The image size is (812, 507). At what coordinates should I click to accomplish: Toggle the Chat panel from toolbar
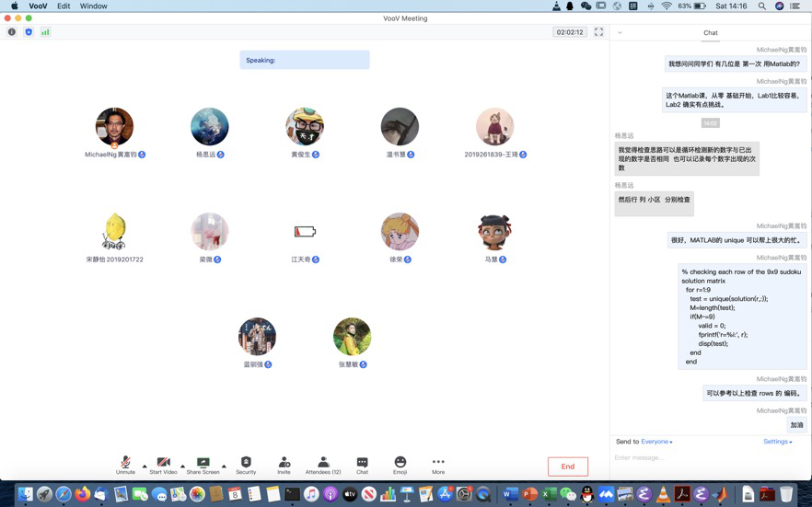(x=362, y=463)
